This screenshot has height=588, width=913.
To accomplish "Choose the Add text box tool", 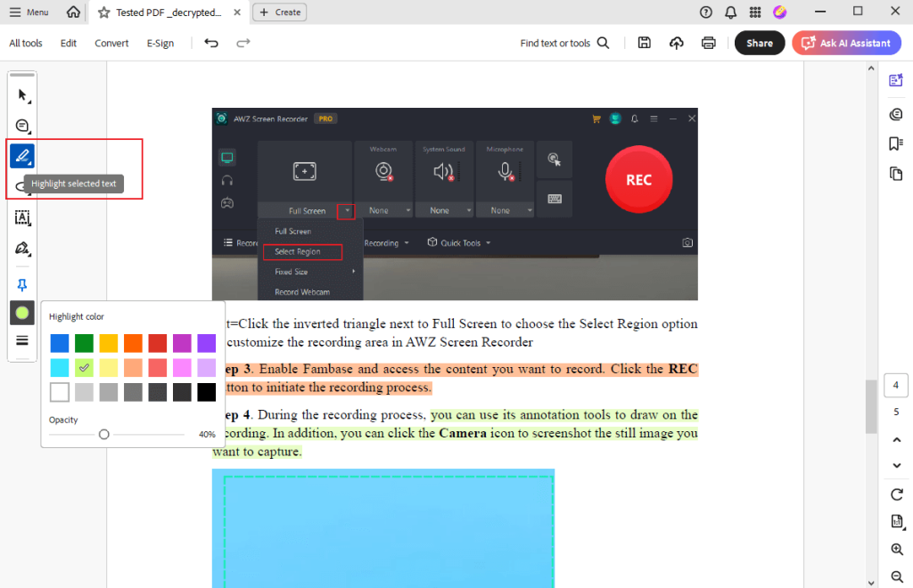I will pos(22,217).
